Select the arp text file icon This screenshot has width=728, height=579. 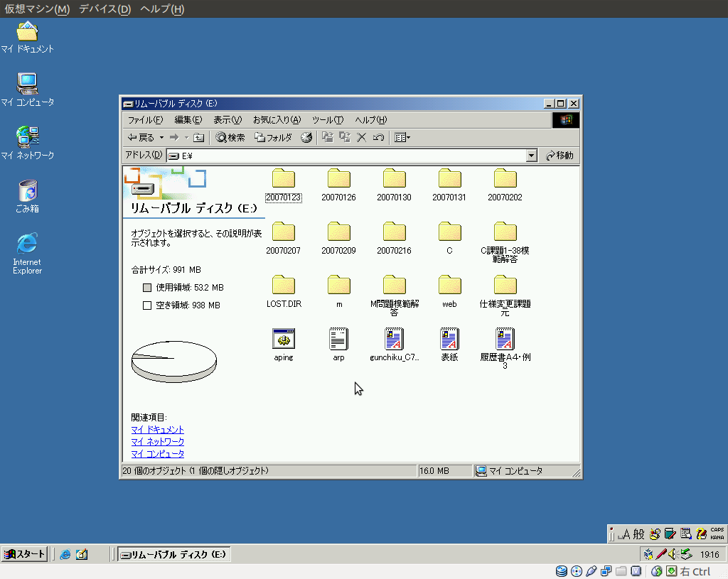(x=339, y=340)
